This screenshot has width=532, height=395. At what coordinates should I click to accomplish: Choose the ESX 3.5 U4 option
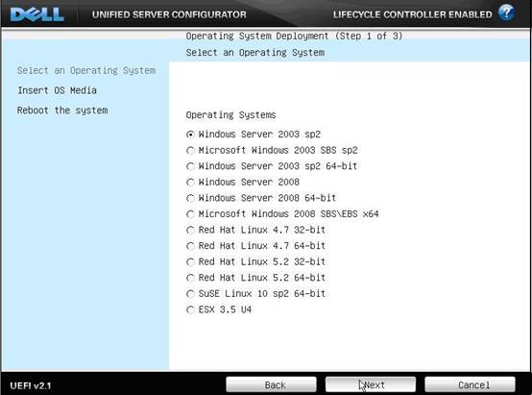(x=190, y=310)
